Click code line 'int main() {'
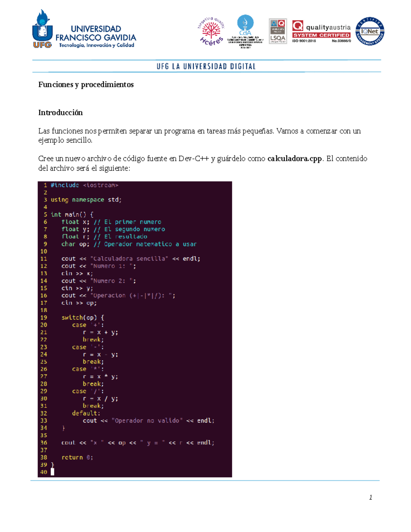 72,214
